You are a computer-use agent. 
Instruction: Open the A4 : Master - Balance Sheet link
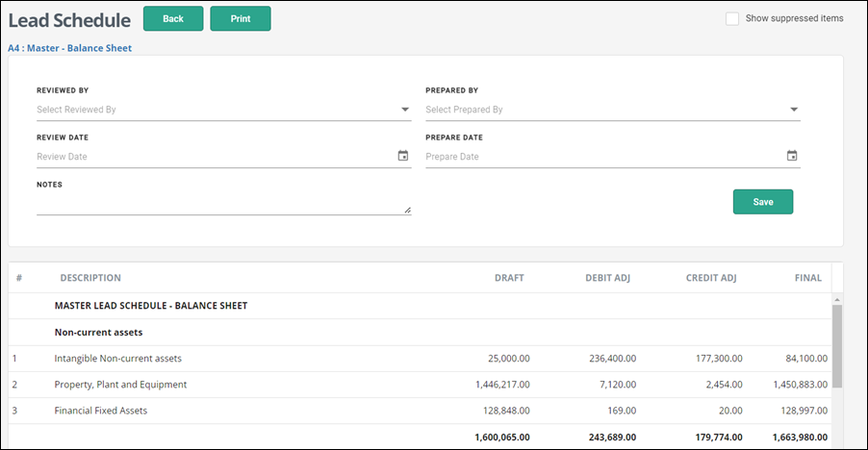[69, 48]
